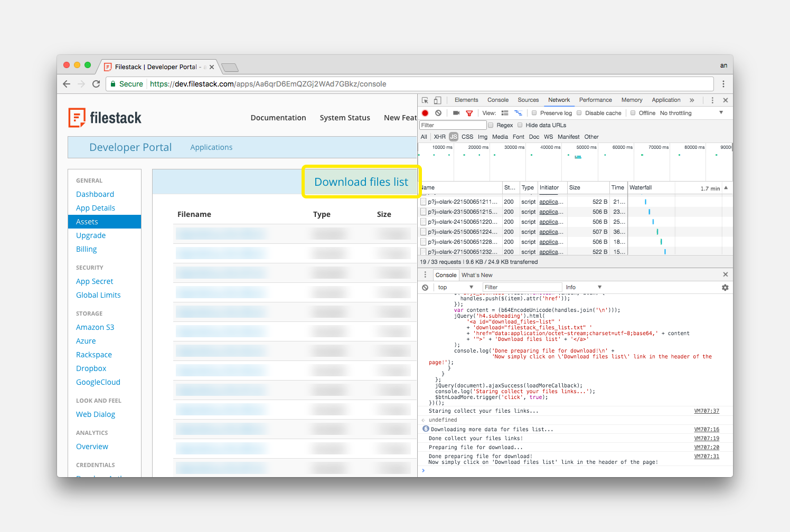Expand more DevTools tabs chevron
The height and width of the screenshot is (532, 790).
pos(692,100)
